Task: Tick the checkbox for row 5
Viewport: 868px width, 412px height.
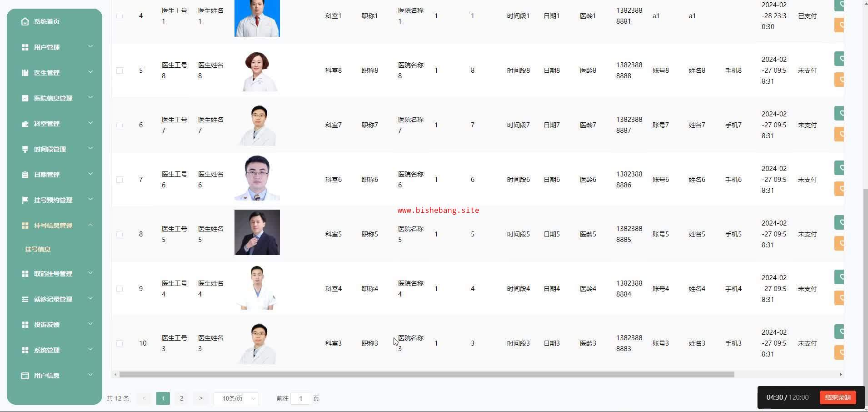Action: pyautogui.click(x=120, y=70)
